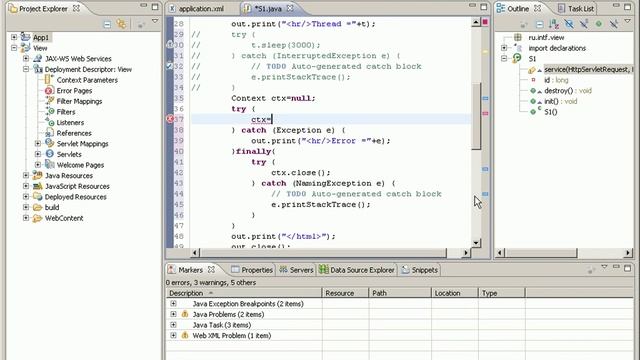Toggle Link with Editor in Project Explorer
The width and height of the screenshot is (640, 360).
click(x=121, y=24)
